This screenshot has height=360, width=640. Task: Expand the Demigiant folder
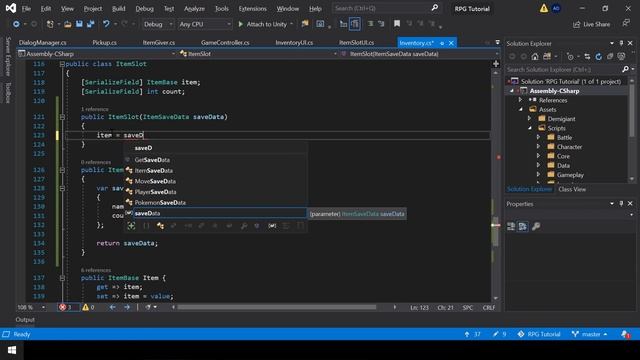pyautogui.click(x=529, y=119)
